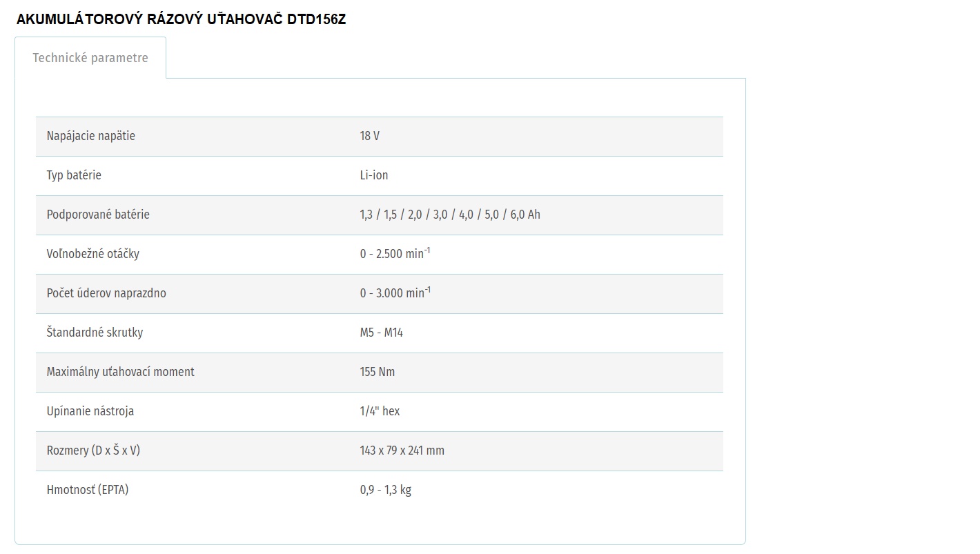The image size is (980, 554).
Task: Click the 18 V voltage value
Action: 369,136
